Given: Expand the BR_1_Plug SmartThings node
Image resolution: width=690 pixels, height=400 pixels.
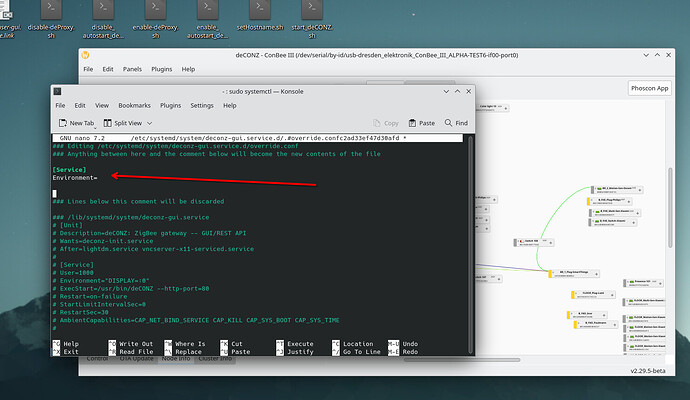Looking at the screenshot, I should 596,274.
